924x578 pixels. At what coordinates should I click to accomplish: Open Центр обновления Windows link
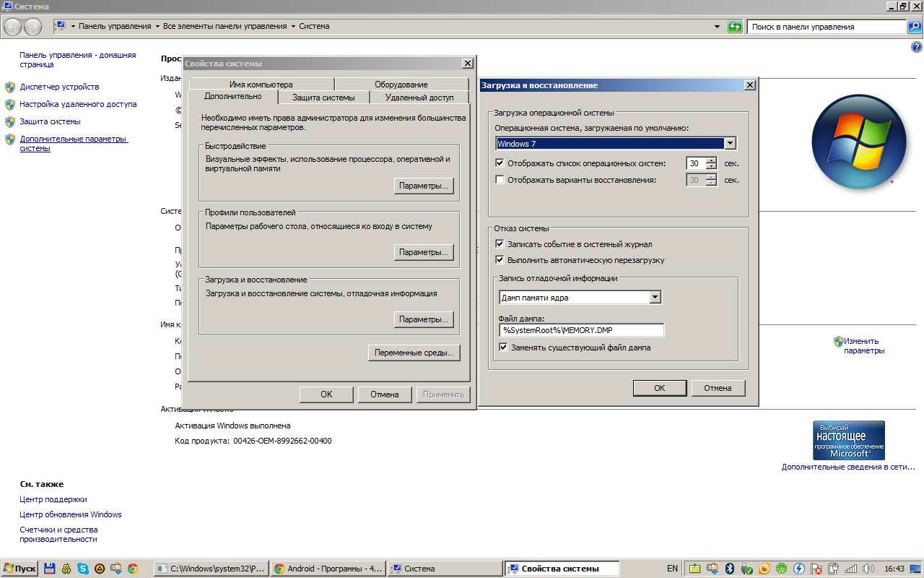(71, 514)
